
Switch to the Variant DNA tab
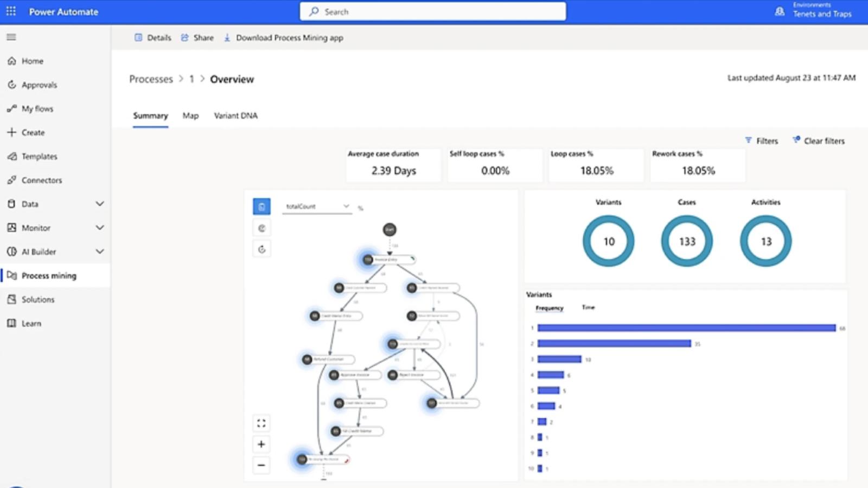point(235,116)
